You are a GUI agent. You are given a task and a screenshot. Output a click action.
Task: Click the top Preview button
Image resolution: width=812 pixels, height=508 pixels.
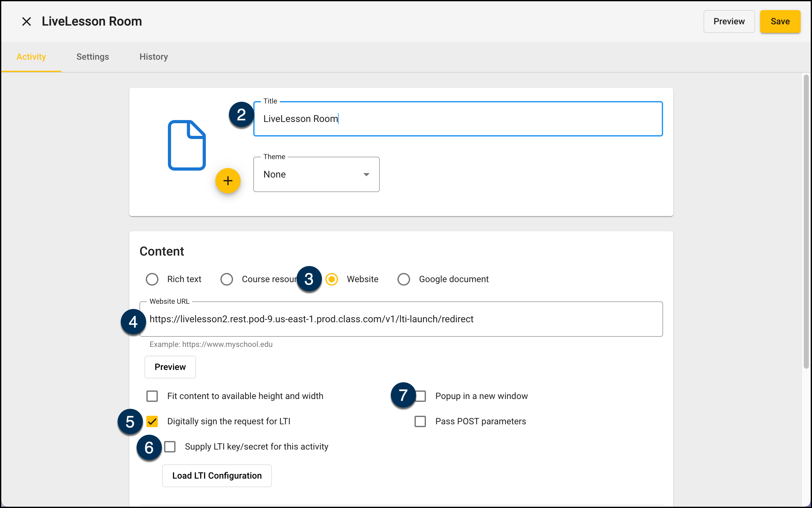coord(729,21)
